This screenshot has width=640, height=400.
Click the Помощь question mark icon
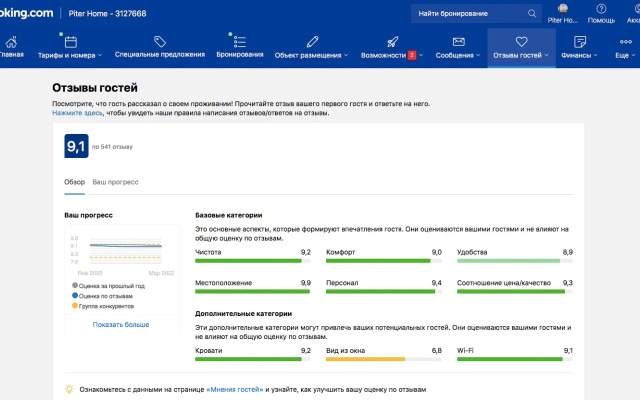point(601,8)
